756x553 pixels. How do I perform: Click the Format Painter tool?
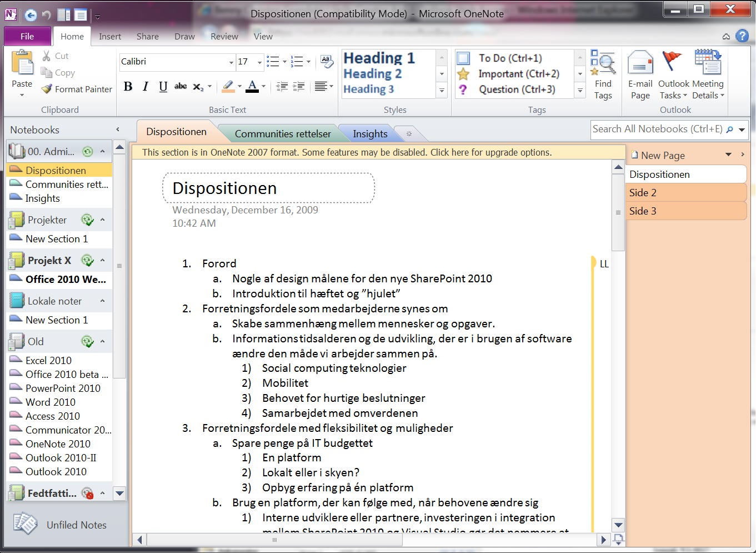click(x=77, y=89)
